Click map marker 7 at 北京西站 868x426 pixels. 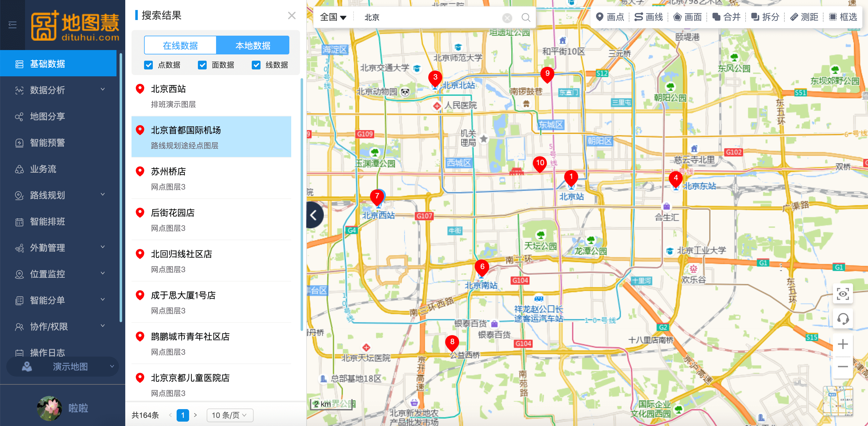[377, 197]
